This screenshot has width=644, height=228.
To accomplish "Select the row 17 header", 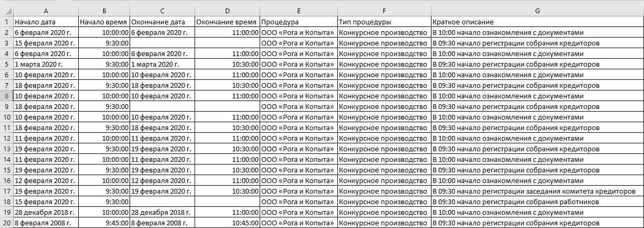I will pos(6,191).
